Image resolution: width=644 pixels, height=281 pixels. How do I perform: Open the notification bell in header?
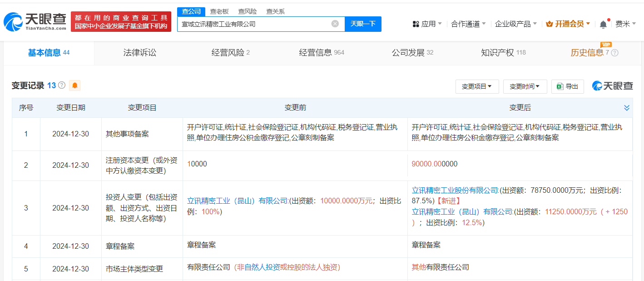603,24
